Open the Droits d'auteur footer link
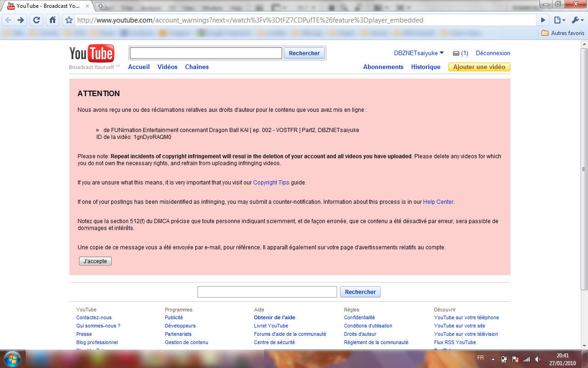The height and width of the screenshot is (368, 588). [360, 334]
